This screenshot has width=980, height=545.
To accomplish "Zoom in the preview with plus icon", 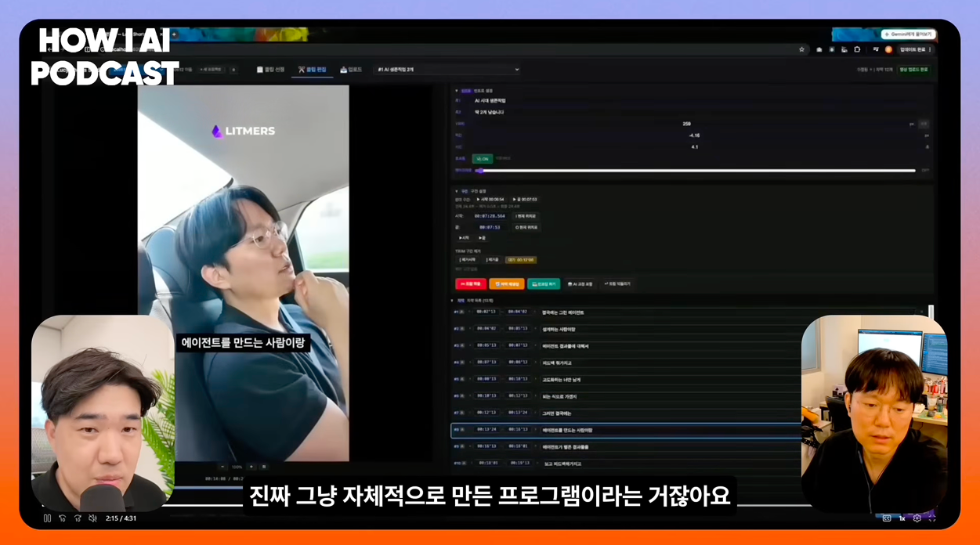I will click(x=251, y=467).
